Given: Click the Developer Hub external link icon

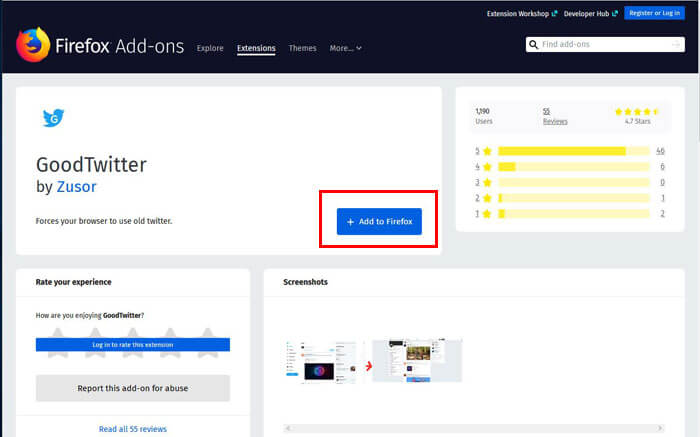Looking at the screenshot, I should (x=615, y=13).
